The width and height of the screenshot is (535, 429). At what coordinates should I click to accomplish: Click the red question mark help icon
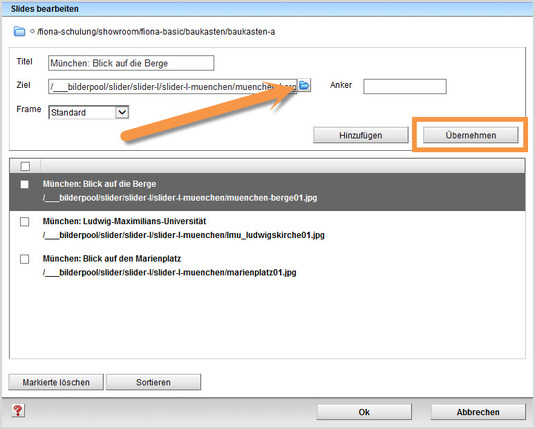pyautogui.click(x=18, y=411)
